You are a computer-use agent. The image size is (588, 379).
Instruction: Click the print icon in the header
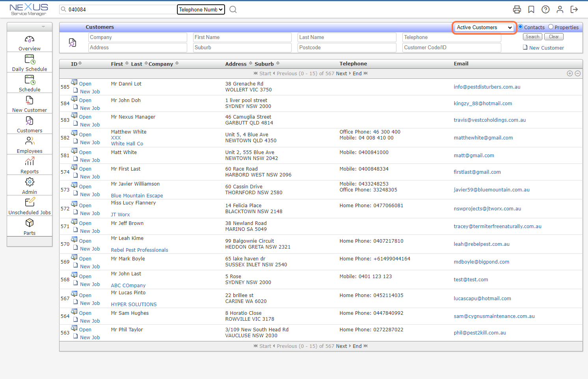pos(517,9)
